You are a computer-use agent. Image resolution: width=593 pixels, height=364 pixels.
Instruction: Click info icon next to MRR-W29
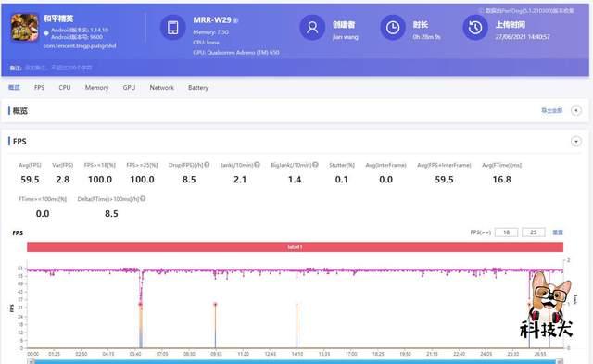[x=235, y=20]
